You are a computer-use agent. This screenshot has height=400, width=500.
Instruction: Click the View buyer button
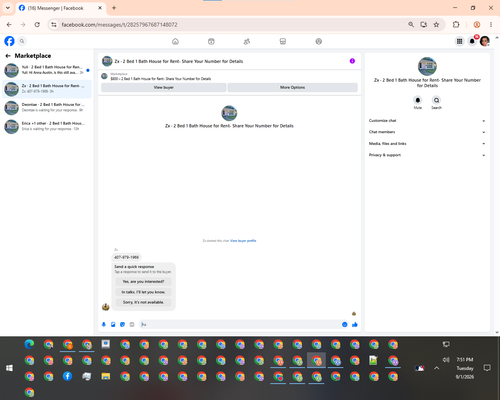tap(164, 87)
